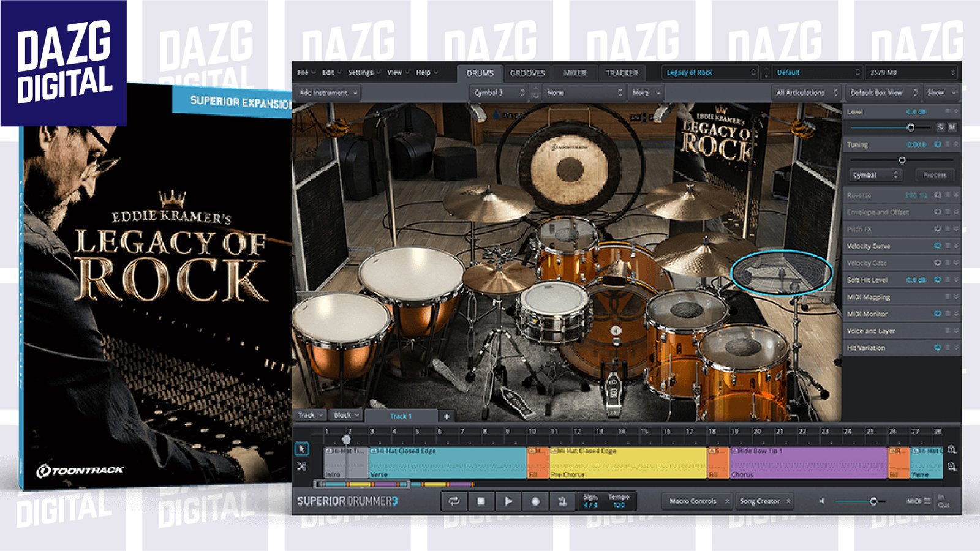980x551 pixels.
Task: Stop playback with the stop button
Action: click(481, 501)
